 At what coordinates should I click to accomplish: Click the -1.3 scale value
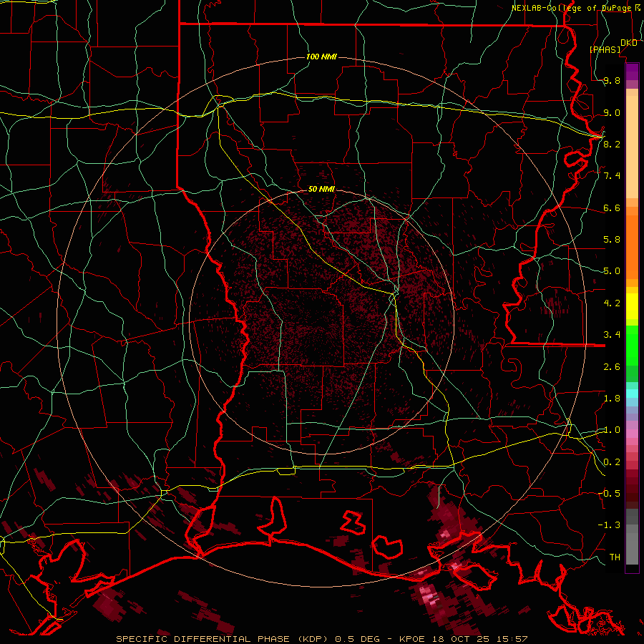point(609,525)
